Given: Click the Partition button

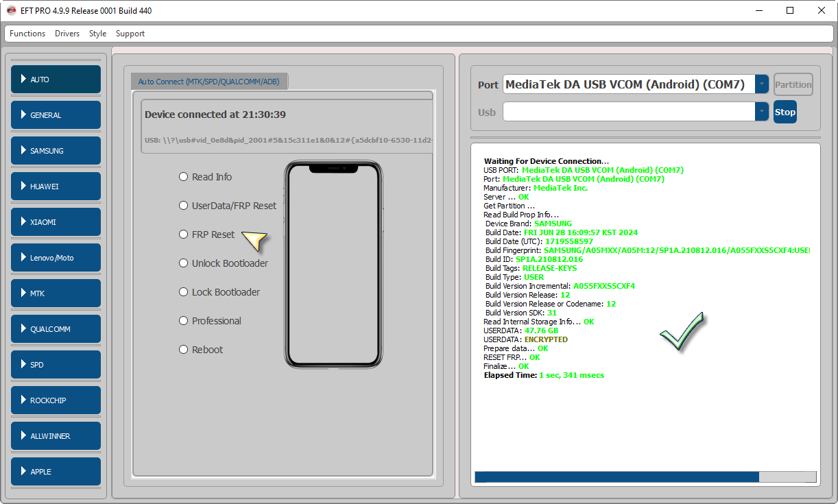Looking at the screenshot, I should 793,85.
